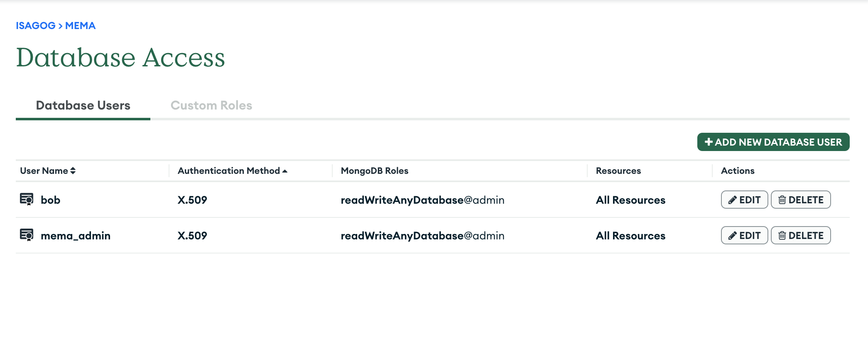868x351 pixels.
Task: Click the bob user name
Action: [50, 200]
